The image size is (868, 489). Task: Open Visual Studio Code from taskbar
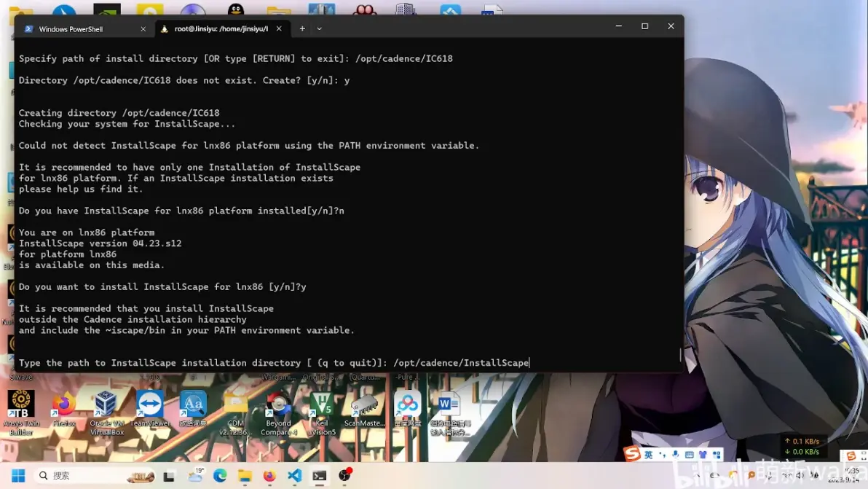tap(294, 476)
